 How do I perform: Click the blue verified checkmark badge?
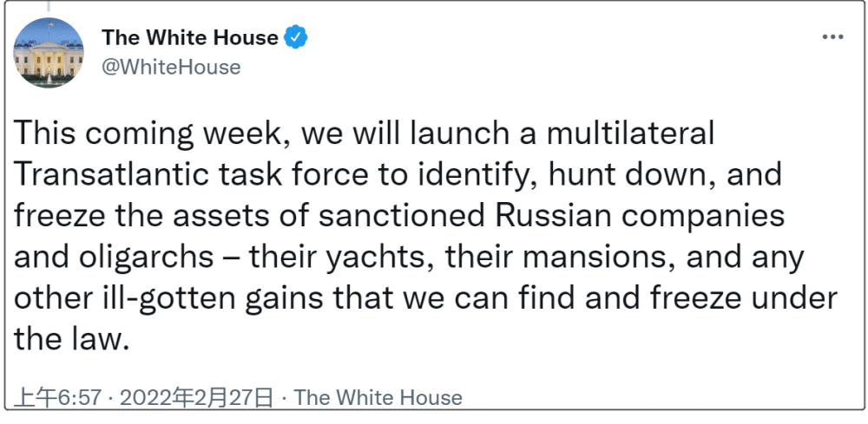296,37
